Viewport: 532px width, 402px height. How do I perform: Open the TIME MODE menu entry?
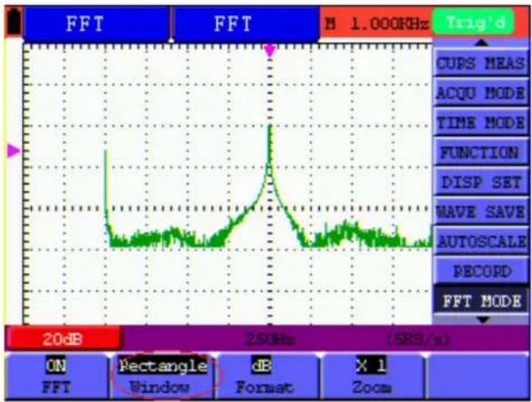pos(481,123)
